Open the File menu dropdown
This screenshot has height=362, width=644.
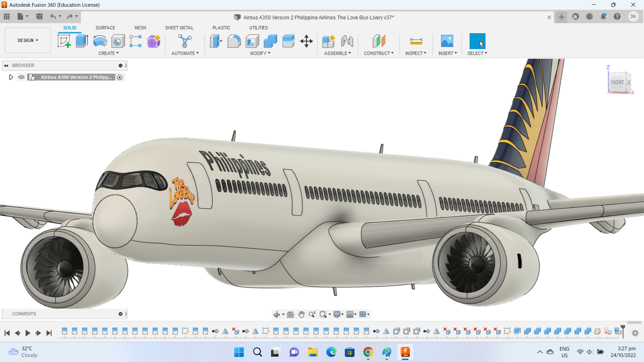click(x=23, y=16)
